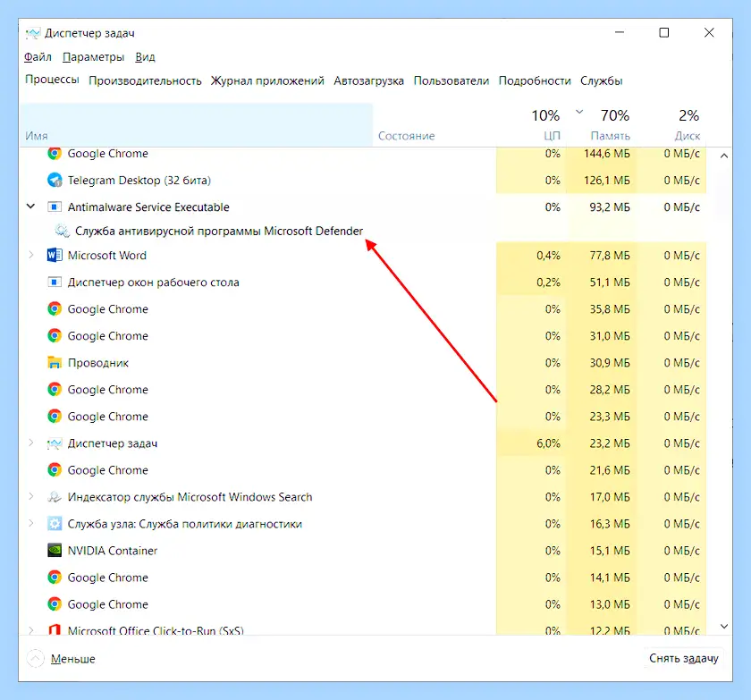
Task: Expand the Диспетчер задач process group
Action: coord(31,443)
